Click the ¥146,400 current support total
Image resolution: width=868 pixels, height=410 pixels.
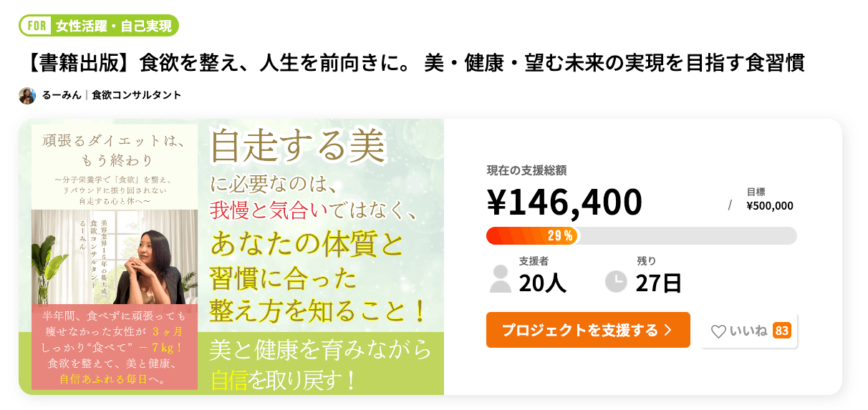(x=564, y=202)
